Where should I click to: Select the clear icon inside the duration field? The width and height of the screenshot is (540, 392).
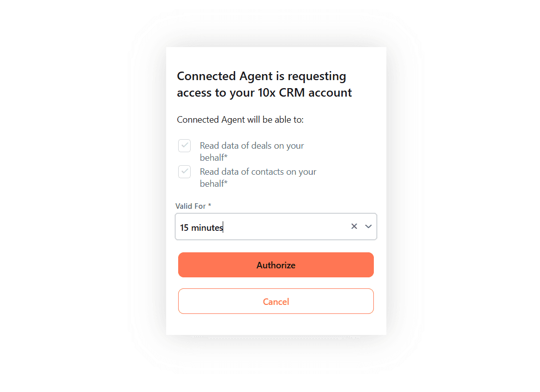[354, 226]
